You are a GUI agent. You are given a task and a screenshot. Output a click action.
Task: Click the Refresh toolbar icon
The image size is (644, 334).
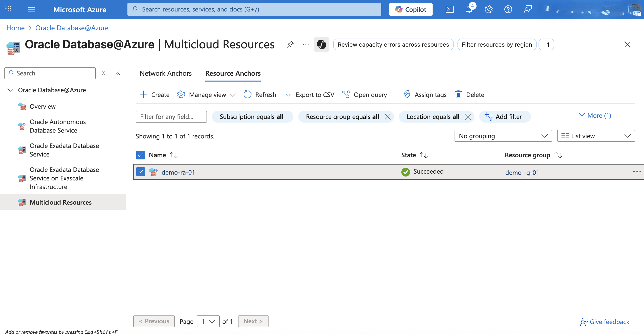click(x=247, y=94)
